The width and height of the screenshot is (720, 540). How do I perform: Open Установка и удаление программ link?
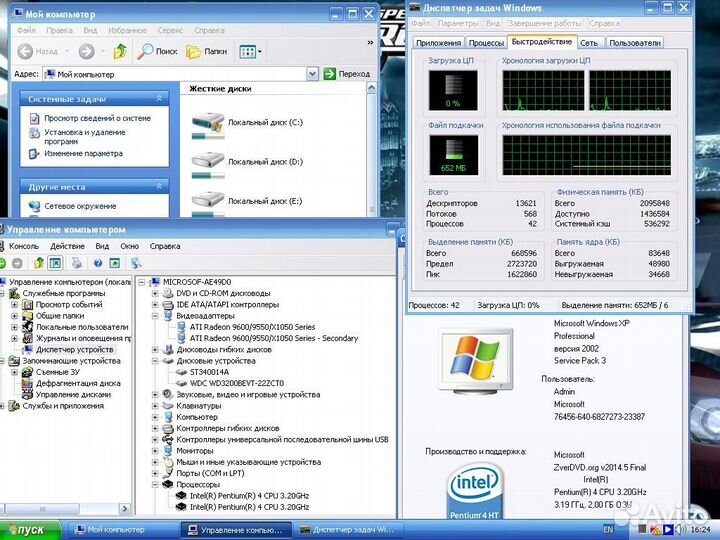click(85, 136)
